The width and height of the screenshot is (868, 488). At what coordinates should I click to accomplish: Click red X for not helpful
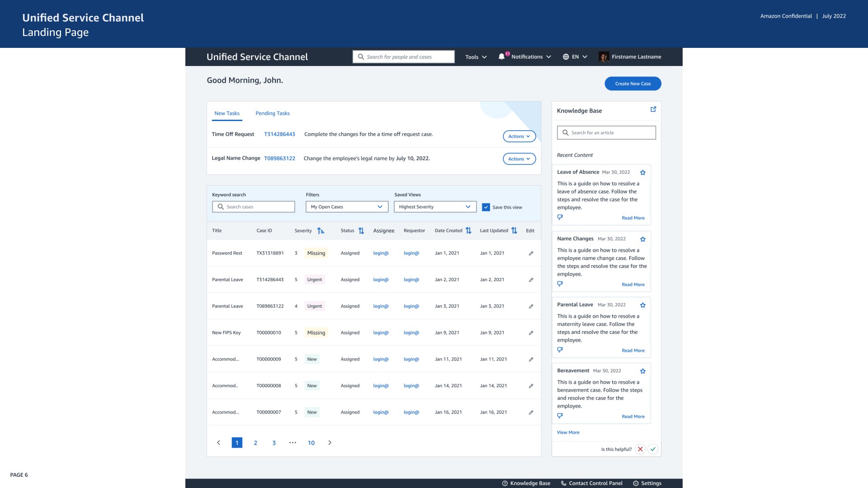[640, 449]
